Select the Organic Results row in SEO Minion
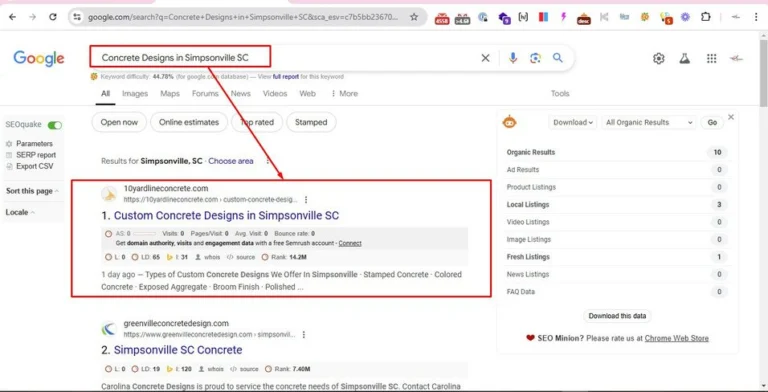The height and width of the screenshot is (392, 768). coord(617,152)
